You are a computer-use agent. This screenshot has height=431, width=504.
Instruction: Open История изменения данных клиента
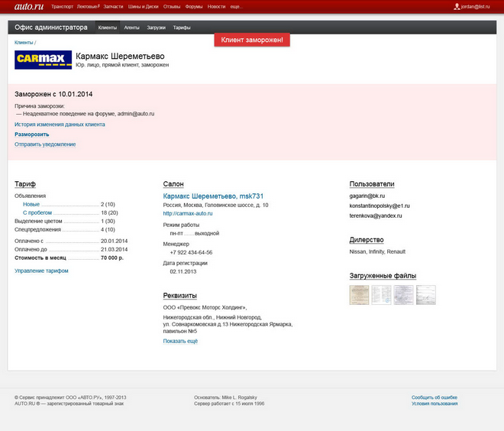[x=60, y=125]
